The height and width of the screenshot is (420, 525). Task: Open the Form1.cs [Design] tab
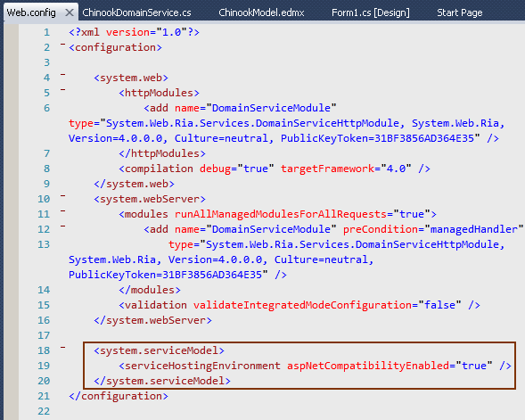(x=370, y=12)
